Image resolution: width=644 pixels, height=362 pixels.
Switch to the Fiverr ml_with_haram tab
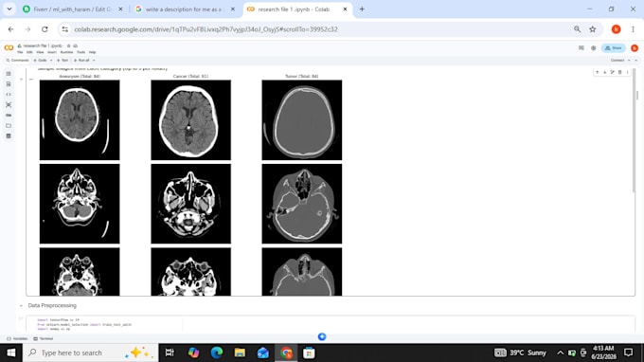(73, 9)
